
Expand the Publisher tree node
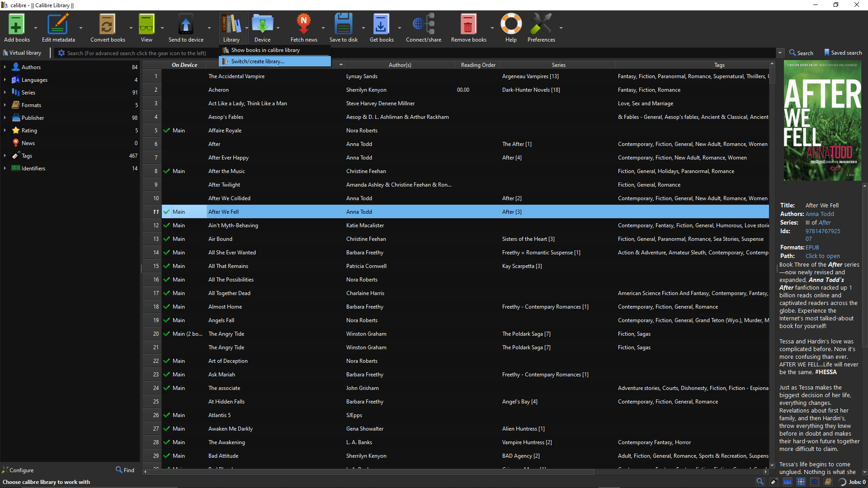coord(5,117)
